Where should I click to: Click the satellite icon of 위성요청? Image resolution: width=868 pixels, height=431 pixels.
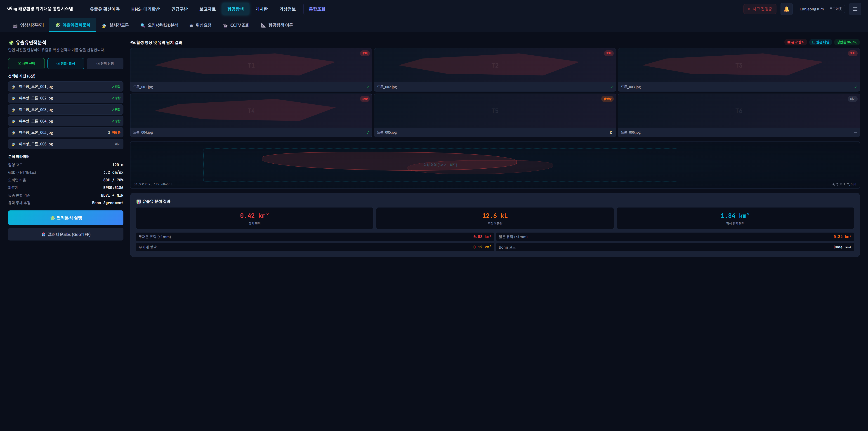click(191, 26)
